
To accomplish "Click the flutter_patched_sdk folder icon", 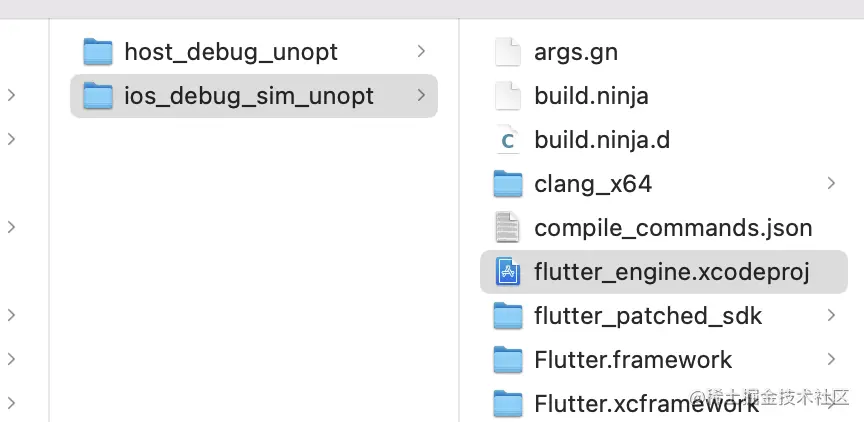I will point(508,316).
